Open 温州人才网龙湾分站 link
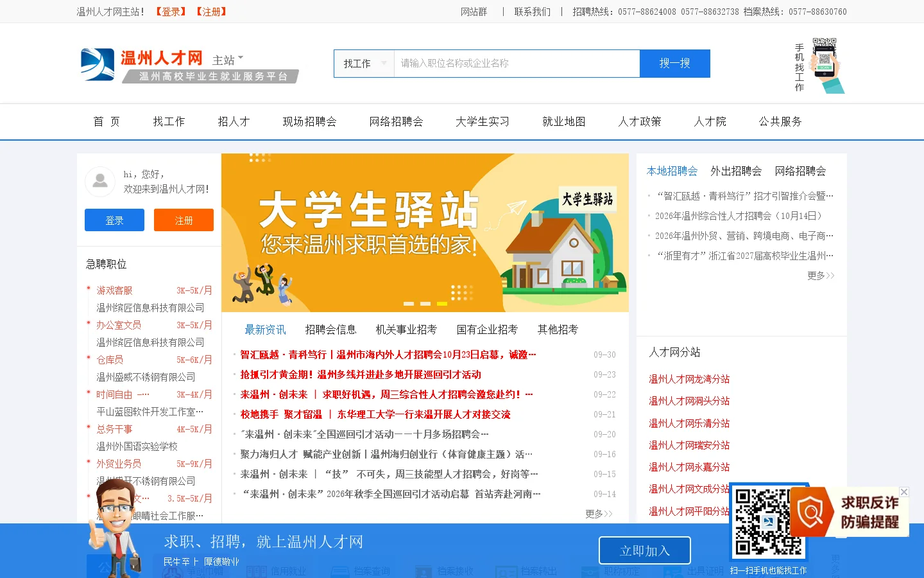The image size is (924, 578). pos(689,379)
